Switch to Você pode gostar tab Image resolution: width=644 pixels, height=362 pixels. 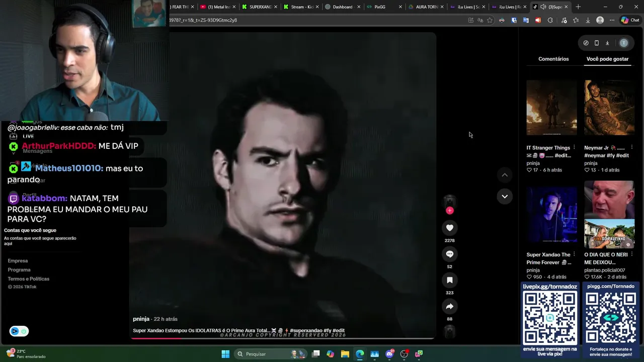coord(607,59)
